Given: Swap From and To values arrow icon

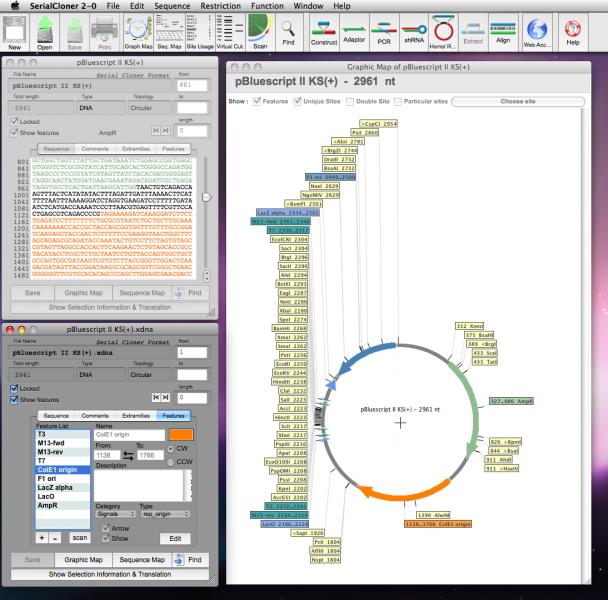Looking at the screenshot, I should [128, 455].
